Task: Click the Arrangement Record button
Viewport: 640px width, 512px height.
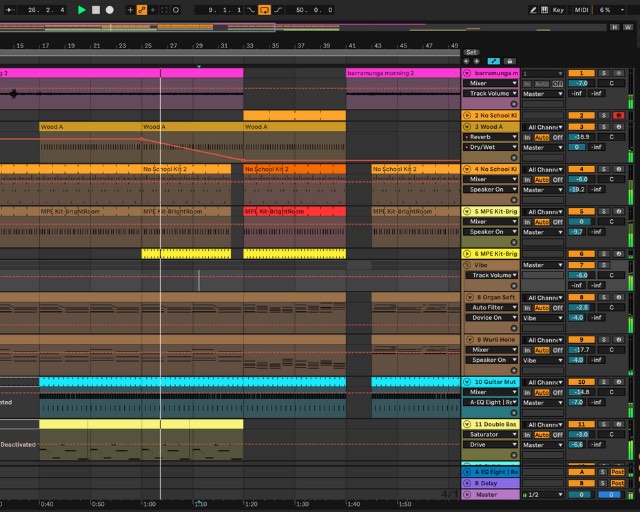Action: point(110,9)
